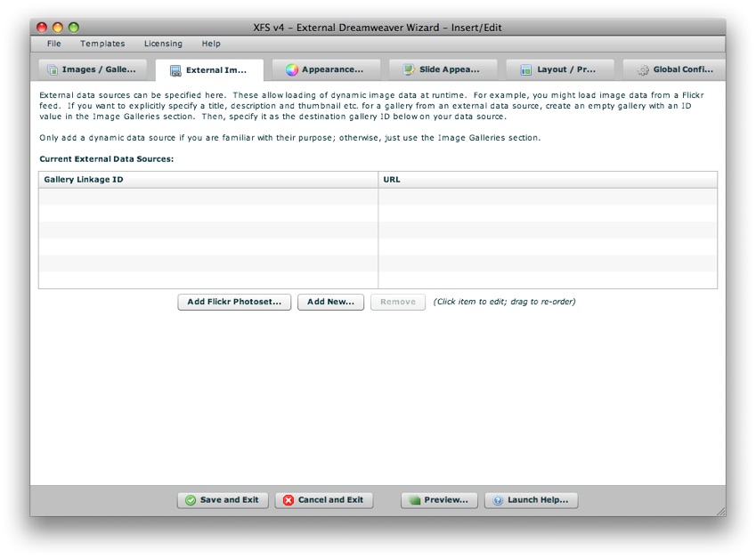Click the Preview button icon
The image size is (756, 558).
click(415, 500)
